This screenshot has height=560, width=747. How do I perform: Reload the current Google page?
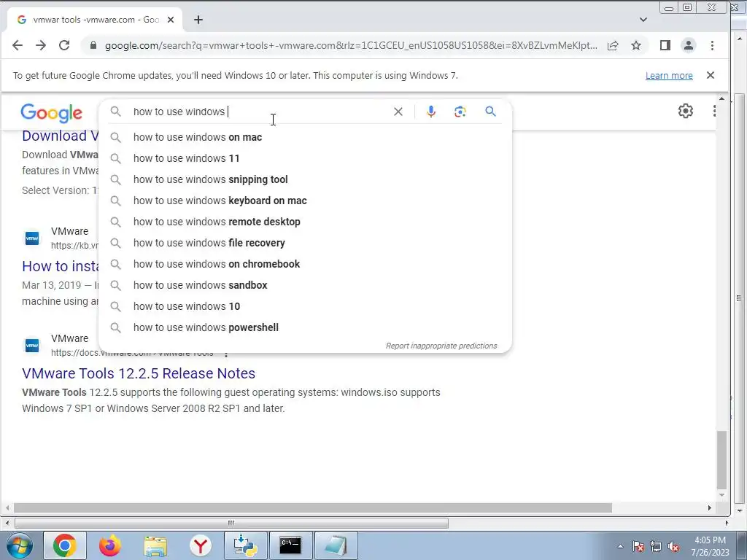pyautogui.click(x=64, y=45)
